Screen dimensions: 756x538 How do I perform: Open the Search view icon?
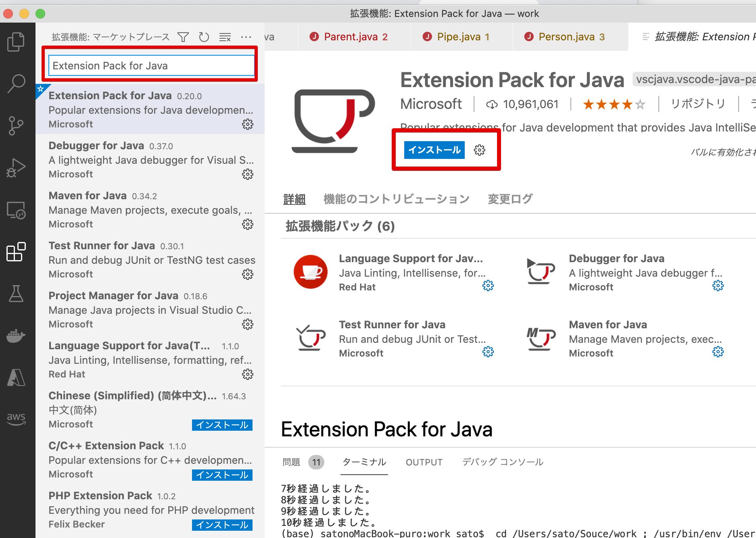16,84
